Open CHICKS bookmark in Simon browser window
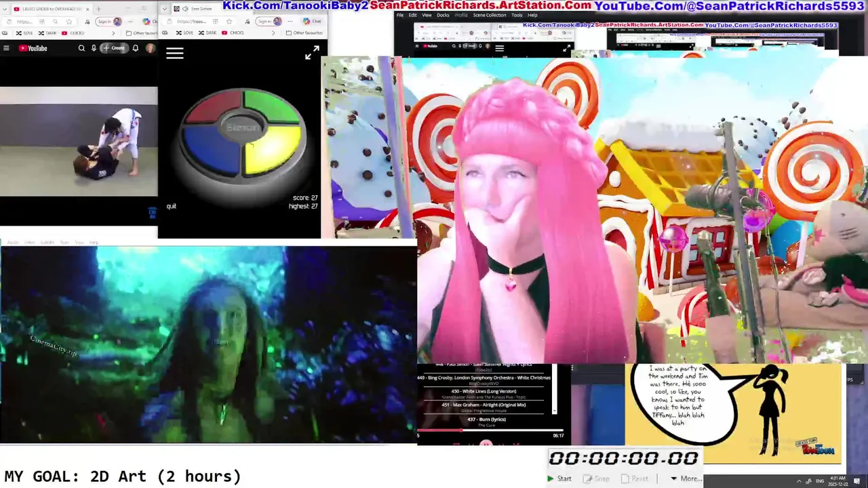The width and height of the screenshot is (868, 488). tap(233, 33)
